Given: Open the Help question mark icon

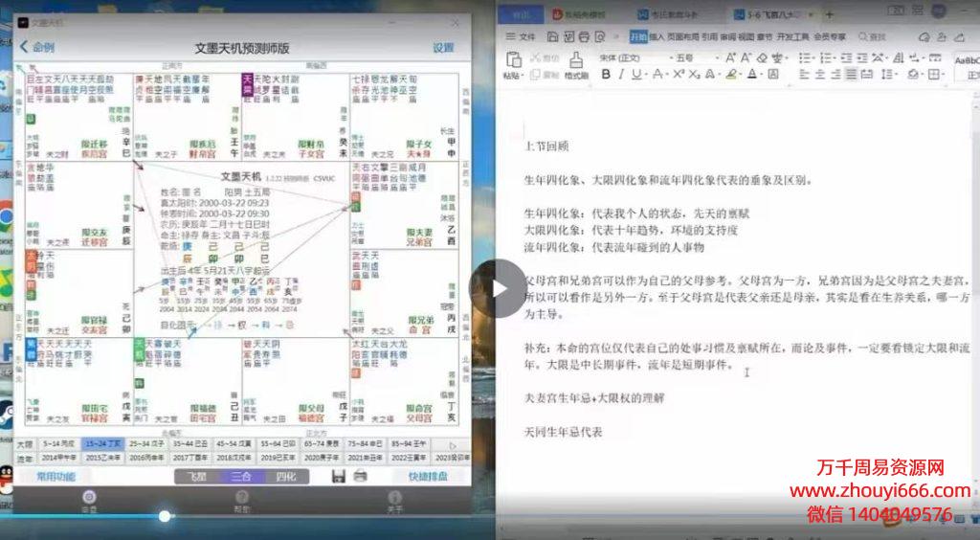Looking at the screenshot, I should [x=242, y=497].
